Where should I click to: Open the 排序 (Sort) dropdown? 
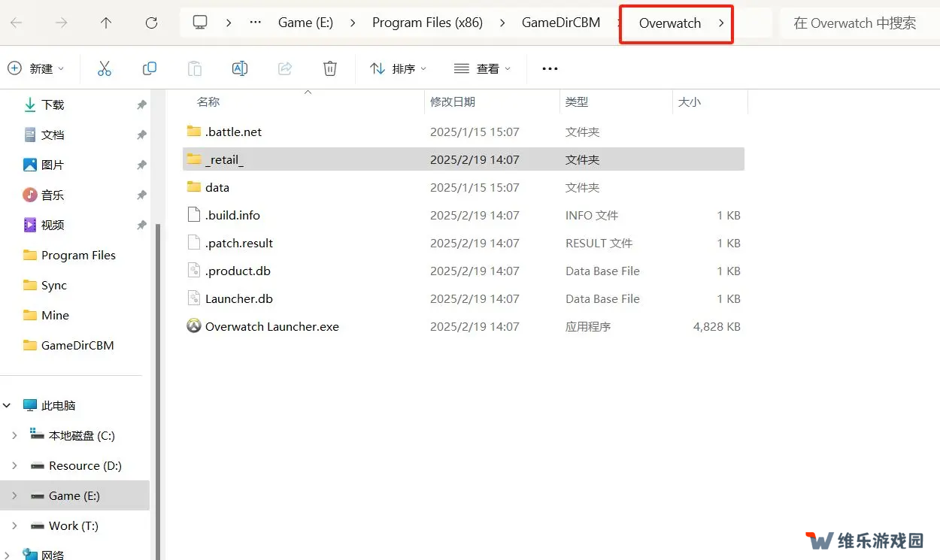(x=399, y=68)
